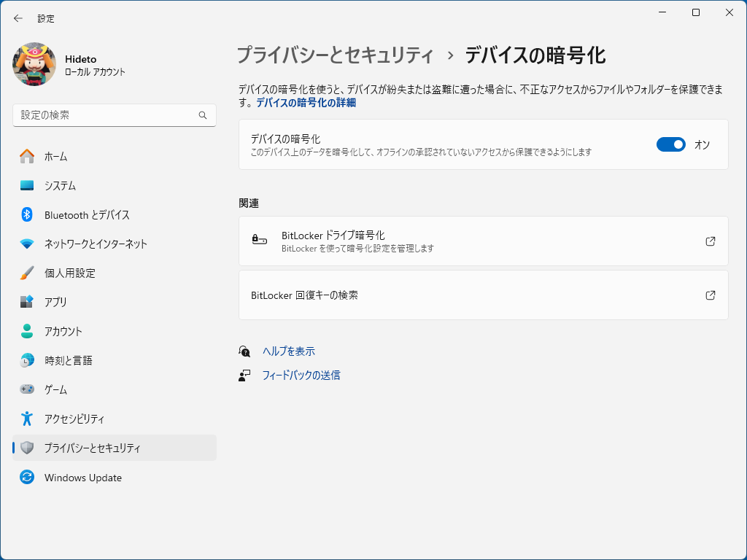Disable the デバイスの暗号化 toggle
The height and width of the screenshot is (560, 747).
pyautogui.click(x=670, y=144)
